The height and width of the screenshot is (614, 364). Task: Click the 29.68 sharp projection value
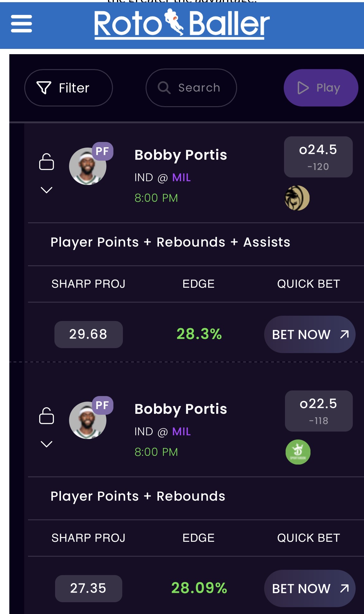pyautogui.click(x=88, y=334)
